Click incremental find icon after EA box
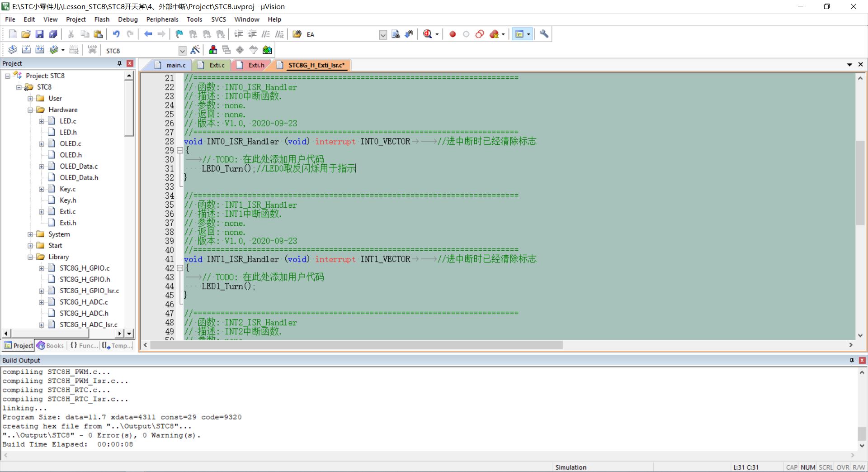 click(x=409, y=34)
